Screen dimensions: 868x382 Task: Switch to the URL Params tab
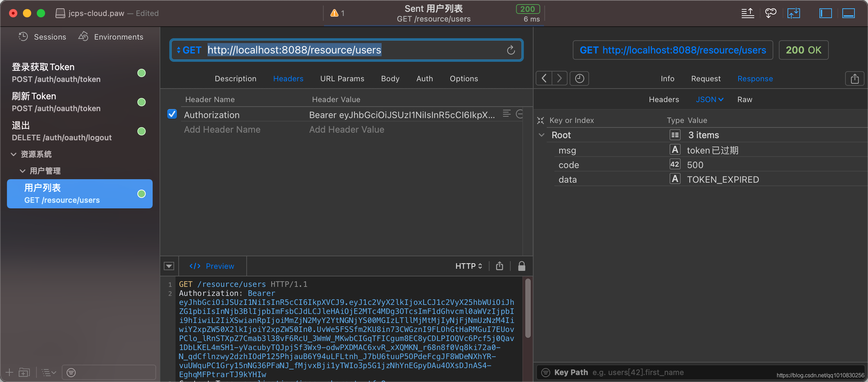[x=342, y=79]
